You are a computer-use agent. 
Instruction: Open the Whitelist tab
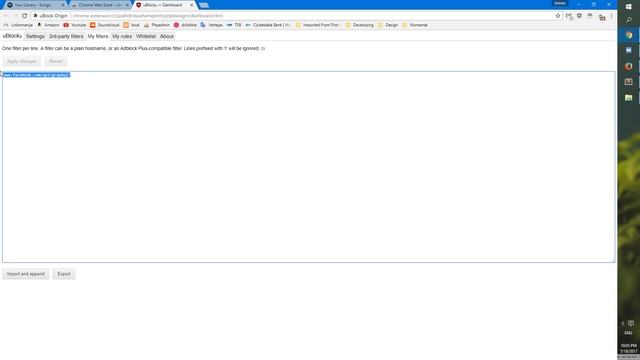pyautogui.click(x=146, y=36)
